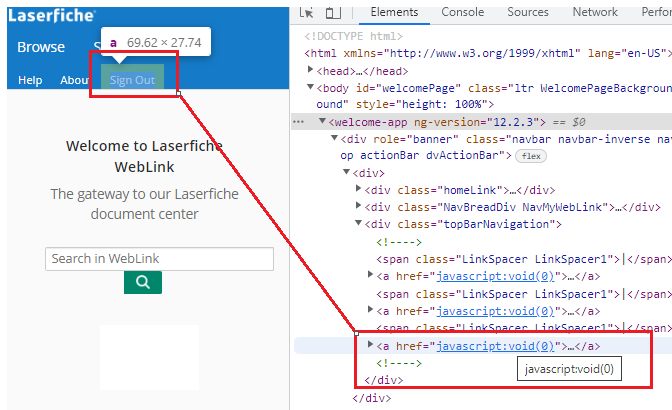
Task: Click the inspect element picker icon
Action: (306, 12)
